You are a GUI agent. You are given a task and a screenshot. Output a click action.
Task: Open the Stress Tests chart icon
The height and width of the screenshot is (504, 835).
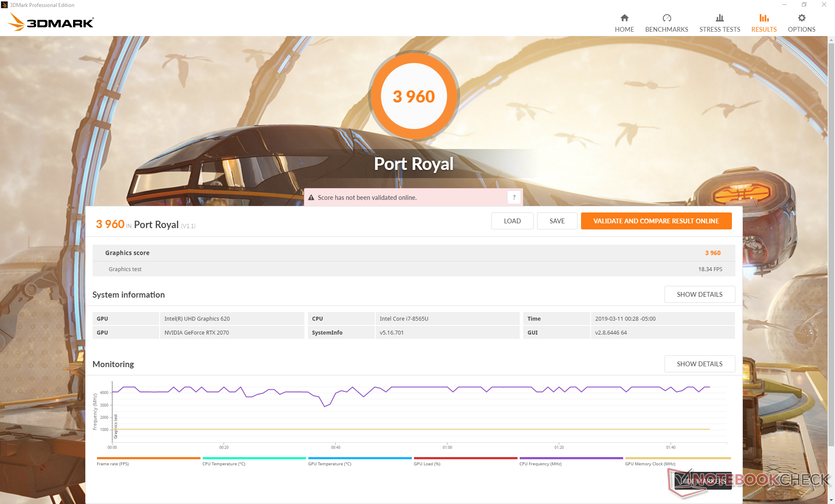click(719, 18)
